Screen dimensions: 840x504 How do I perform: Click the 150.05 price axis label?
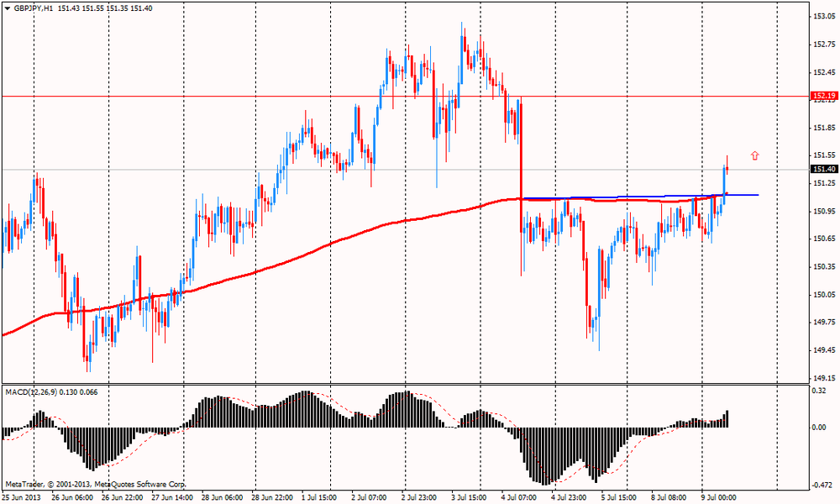tap(825, 295)
